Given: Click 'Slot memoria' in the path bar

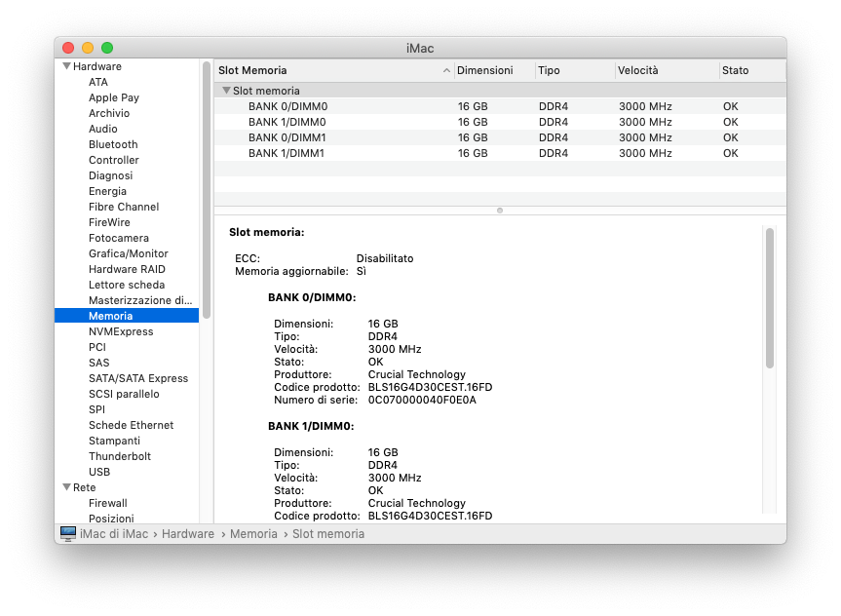Looking at the screenshot, I should [328, 534].
